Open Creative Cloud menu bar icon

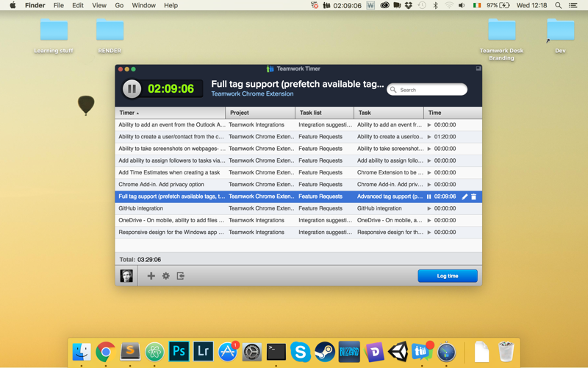point(384,5)
